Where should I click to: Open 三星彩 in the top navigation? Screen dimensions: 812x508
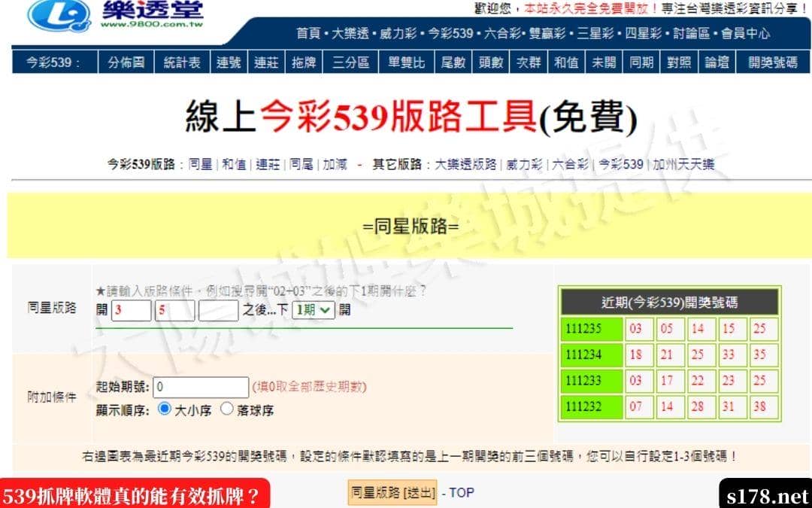point(595,34)
